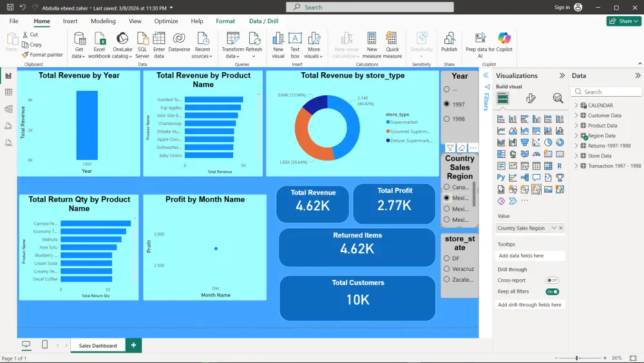Select the funnel visual type
Viewport: 644px width, 363px height.
pos(524,142)
